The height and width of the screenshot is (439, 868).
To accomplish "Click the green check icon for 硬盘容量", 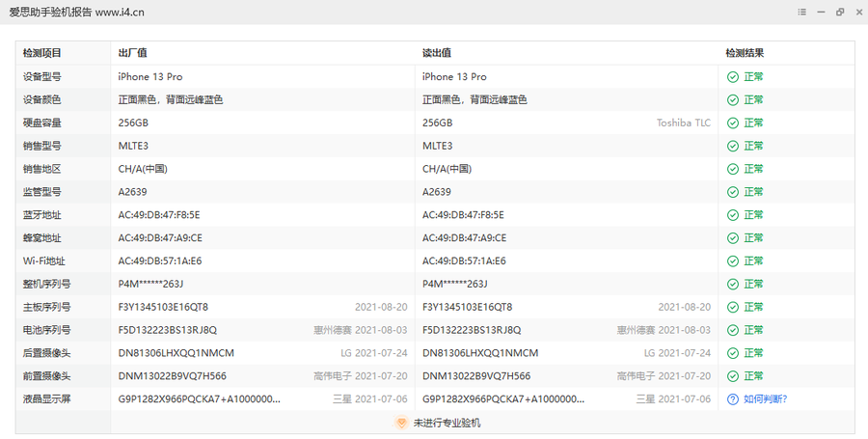I will [x=733, y=123].
